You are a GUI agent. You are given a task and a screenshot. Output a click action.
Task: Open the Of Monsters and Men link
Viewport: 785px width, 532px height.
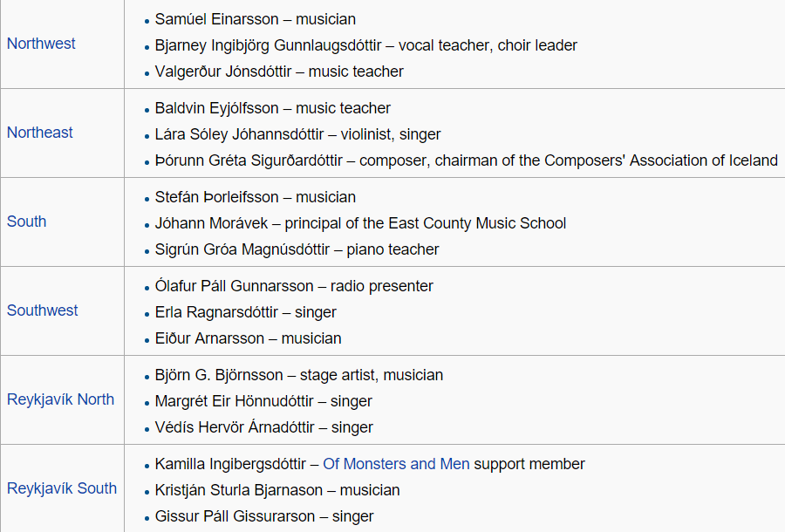coord(396,464)
